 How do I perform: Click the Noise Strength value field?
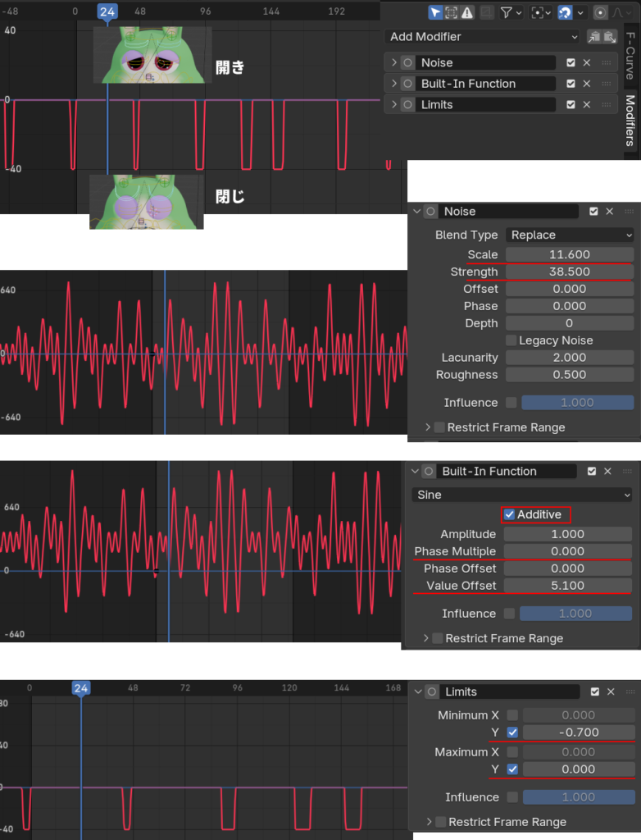click(x=570, y=272)
